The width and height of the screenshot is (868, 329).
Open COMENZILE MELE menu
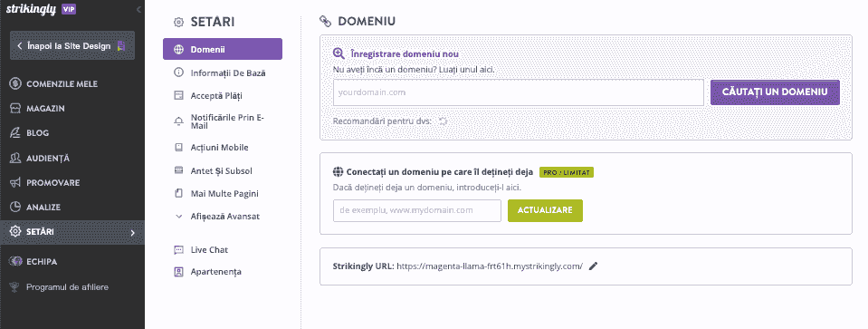coord(62,84)
